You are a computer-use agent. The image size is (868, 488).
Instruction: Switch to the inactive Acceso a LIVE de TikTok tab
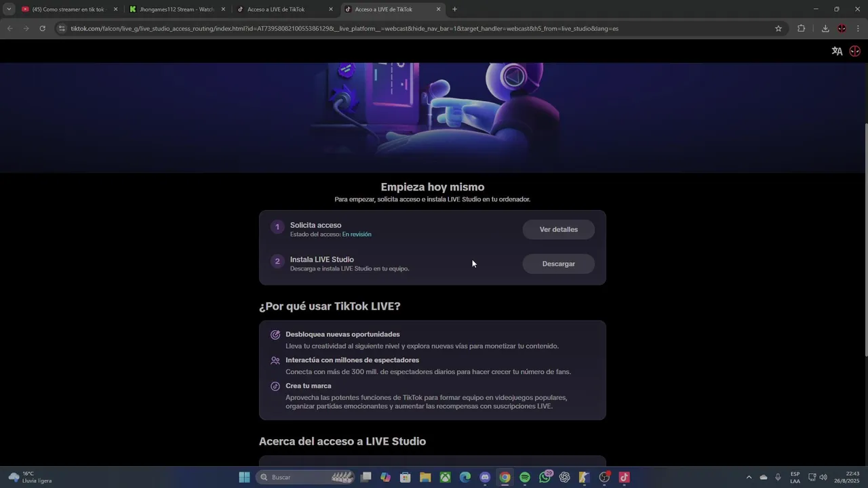(284, 9)
